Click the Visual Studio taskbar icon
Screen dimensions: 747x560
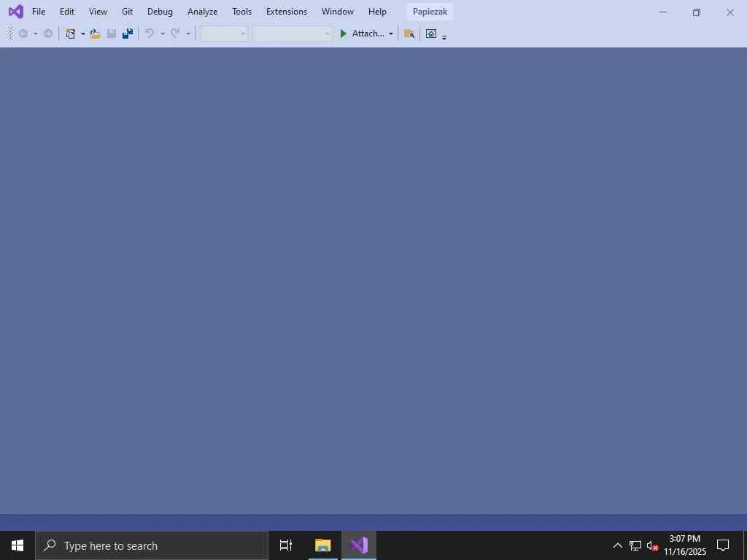click(359, 545)
